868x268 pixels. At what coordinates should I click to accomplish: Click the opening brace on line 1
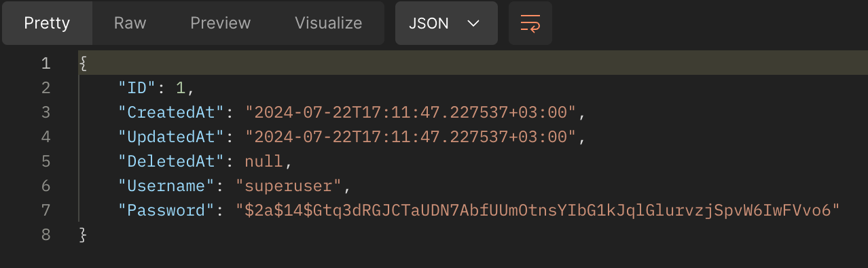coord(83,63)
